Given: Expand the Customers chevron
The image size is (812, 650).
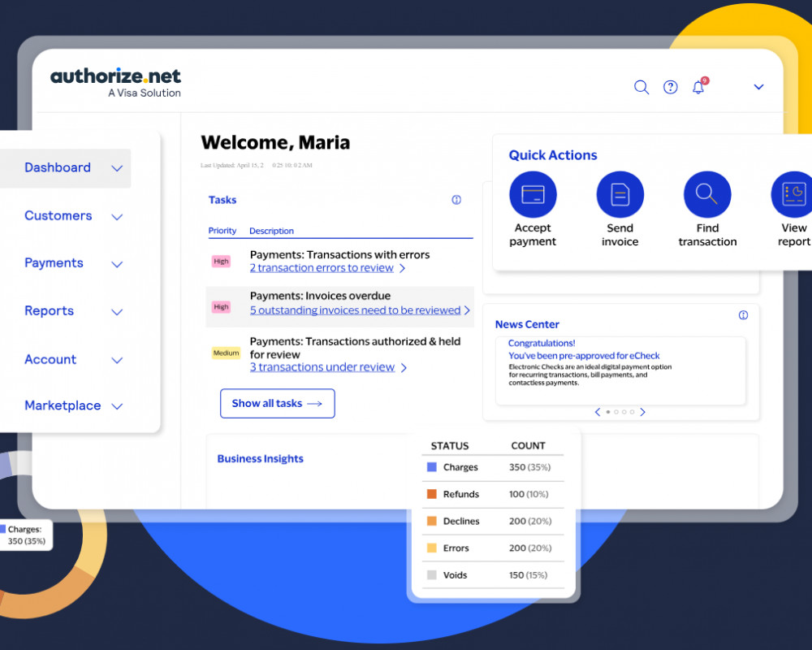Looking at the screenshot, I should tap(117, 217).
